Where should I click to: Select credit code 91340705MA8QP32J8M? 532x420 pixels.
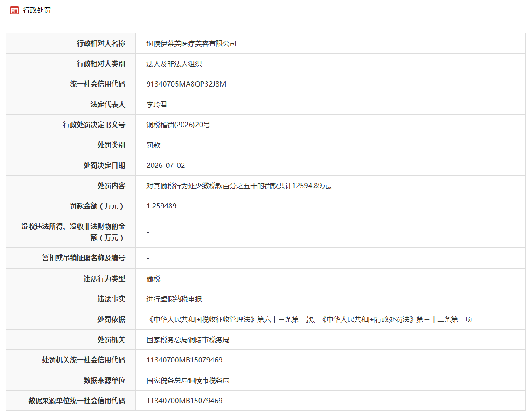click(186, 84)
